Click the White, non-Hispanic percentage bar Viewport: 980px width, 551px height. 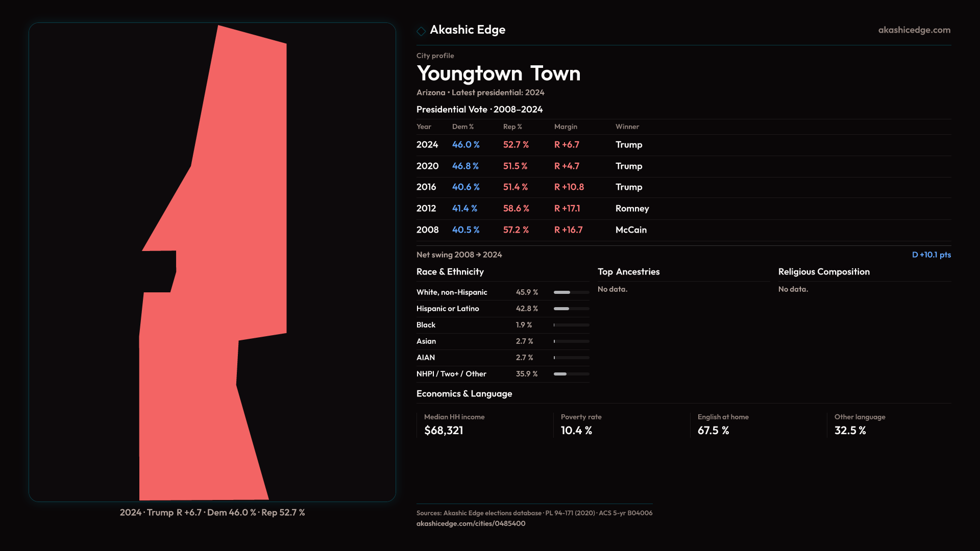pyautogui.click(x=571, y=292)
